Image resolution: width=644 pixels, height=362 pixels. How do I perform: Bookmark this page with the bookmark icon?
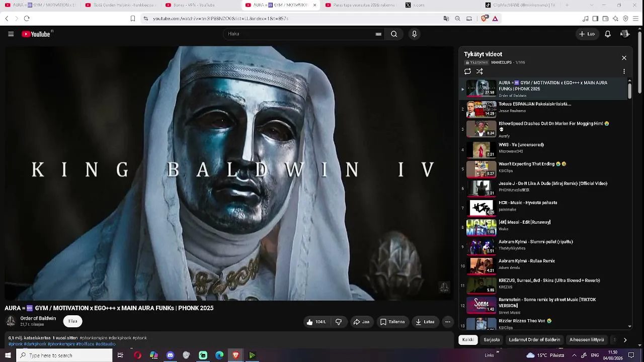coord(133,19)
